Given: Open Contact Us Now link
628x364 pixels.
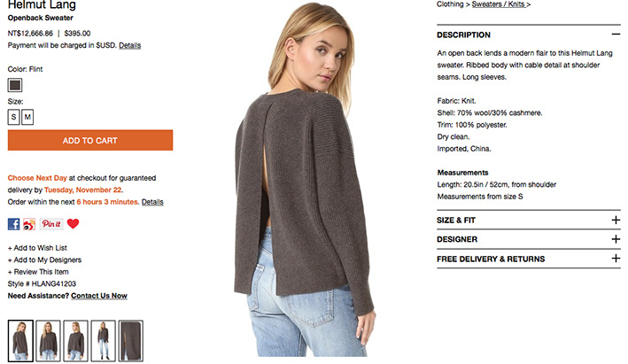Looking at the screenshot, I should (x=99, y=296).
